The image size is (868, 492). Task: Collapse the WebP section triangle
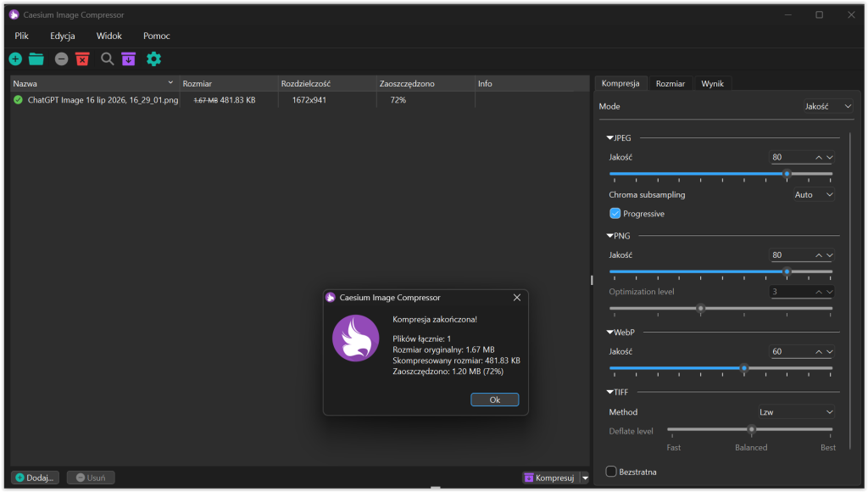pyautogui.click(x=610, y=333)
